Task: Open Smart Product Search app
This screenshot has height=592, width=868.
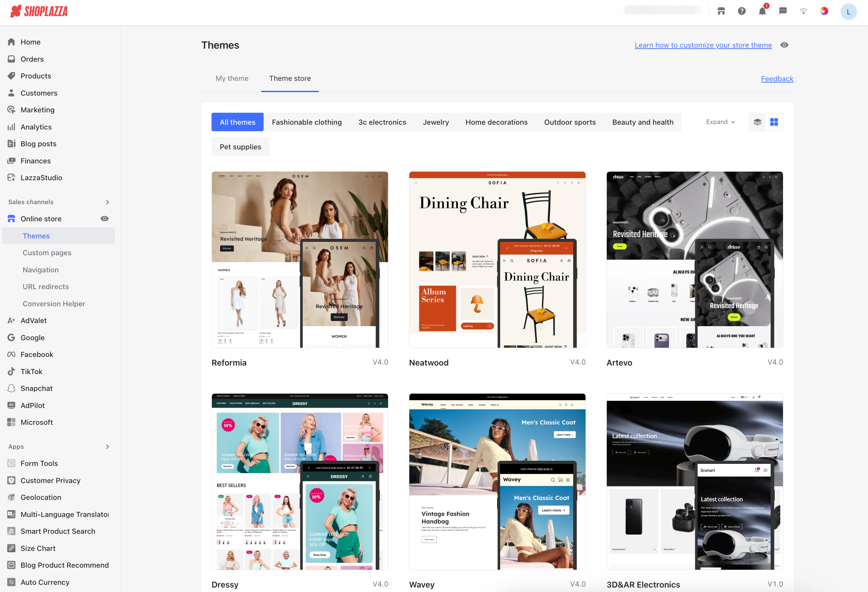Action: (58, 531)
